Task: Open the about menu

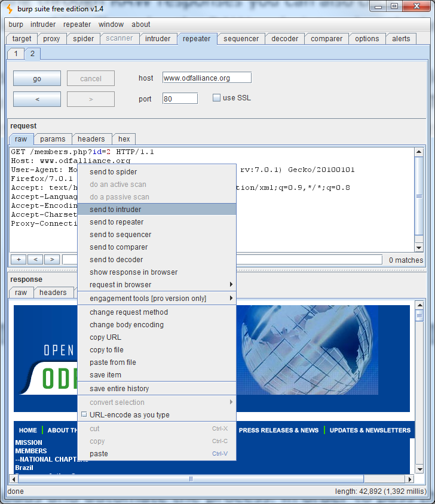Action: click(140, 24)
